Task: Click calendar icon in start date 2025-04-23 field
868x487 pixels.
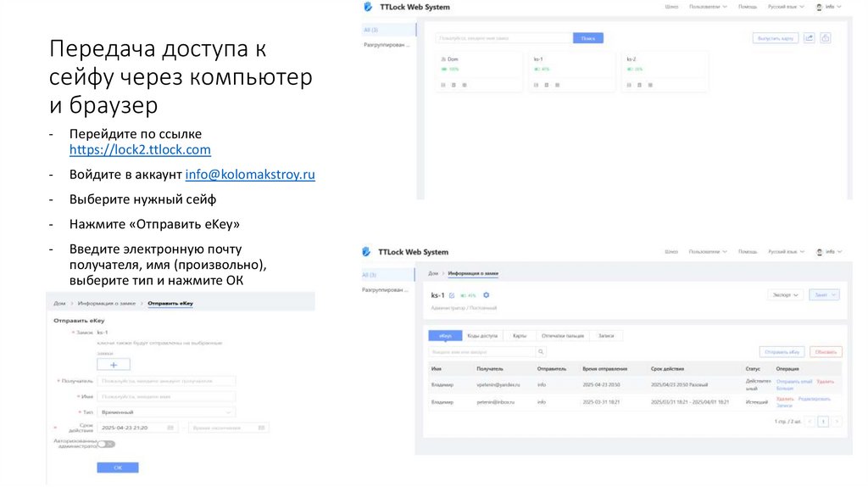Action: pyautogui.click(x=170, y=428)
